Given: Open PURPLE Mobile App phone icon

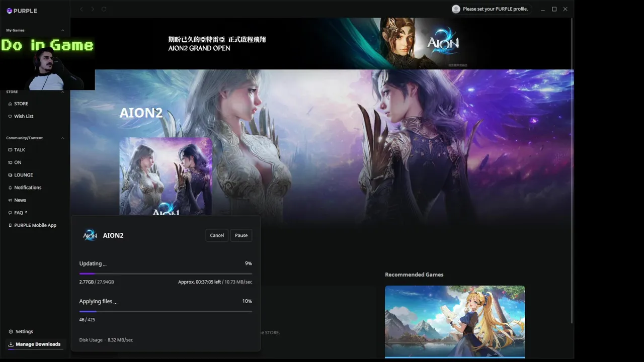Looking at the screenshot, I should (x=10, y=225).
